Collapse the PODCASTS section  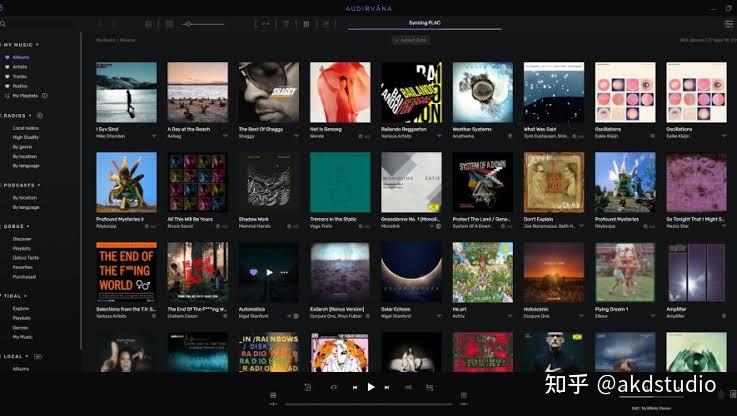click(39, 185)
